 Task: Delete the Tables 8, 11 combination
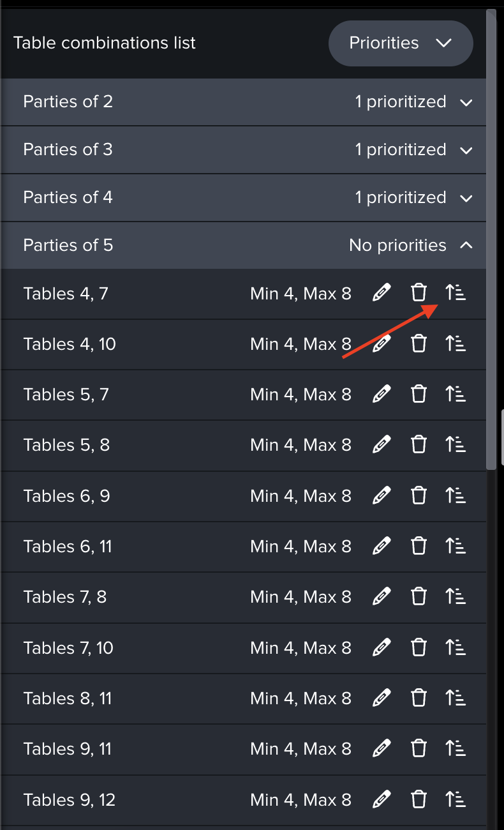pos(419,698)
